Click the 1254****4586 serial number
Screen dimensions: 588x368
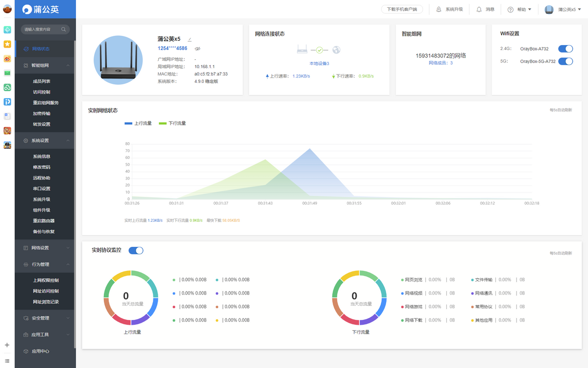(172, 48)
